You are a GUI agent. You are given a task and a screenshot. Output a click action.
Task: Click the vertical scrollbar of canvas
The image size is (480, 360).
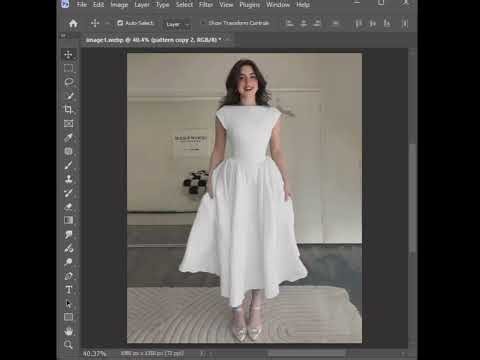point(413,198)
